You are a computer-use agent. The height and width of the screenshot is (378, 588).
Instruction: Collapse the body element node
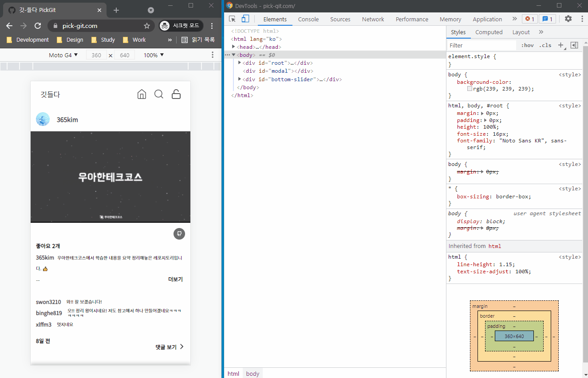pos(233,55)
